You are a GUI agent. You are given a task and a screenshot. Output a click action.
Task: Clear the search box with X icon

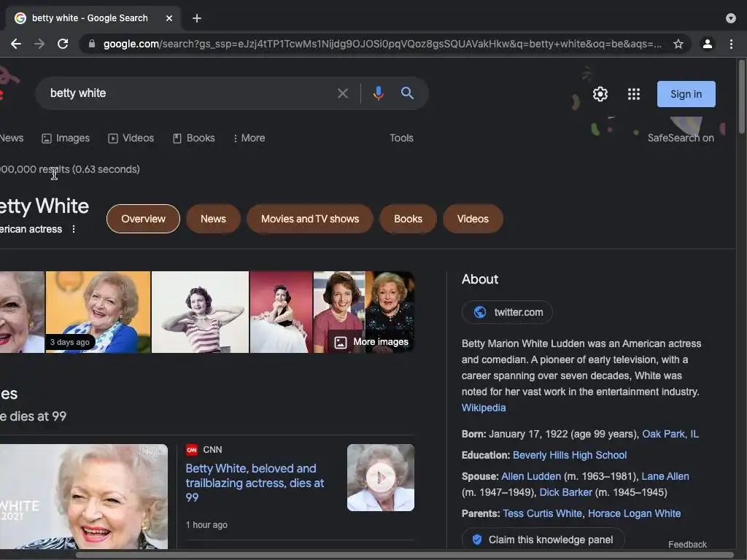(x=343, y=93)
